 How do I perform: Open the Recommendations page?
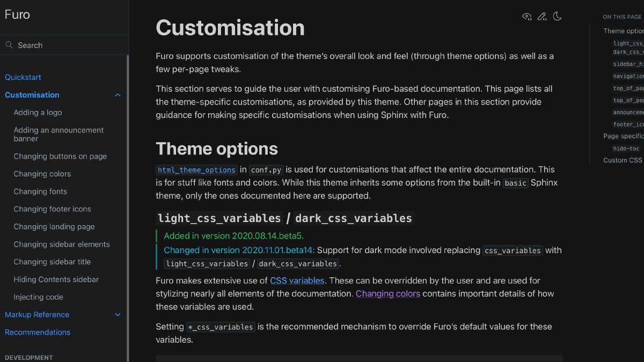[x=38, y=333]
